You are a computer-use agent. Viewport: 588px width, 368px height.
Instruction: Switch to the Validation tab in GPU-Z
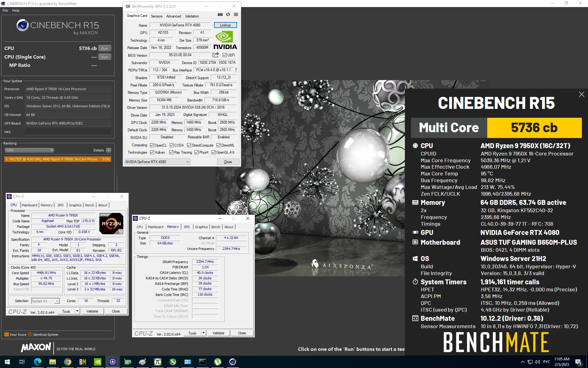click(192, 16)
